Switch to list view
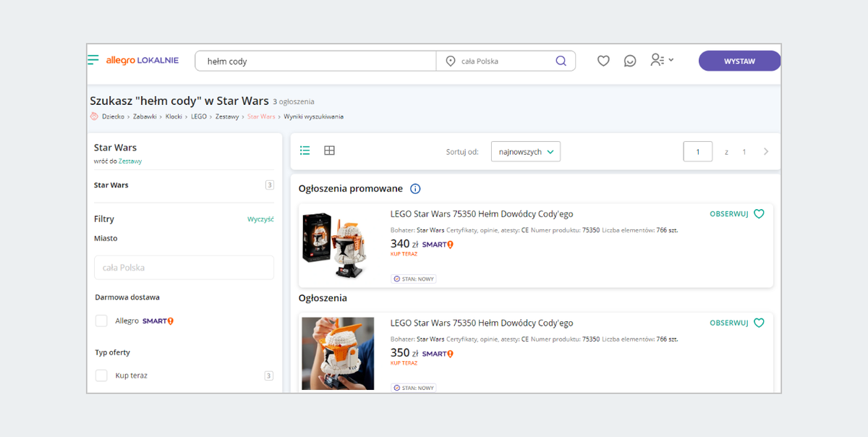Viewport: 868px width, 437px height. click(305, 150)
